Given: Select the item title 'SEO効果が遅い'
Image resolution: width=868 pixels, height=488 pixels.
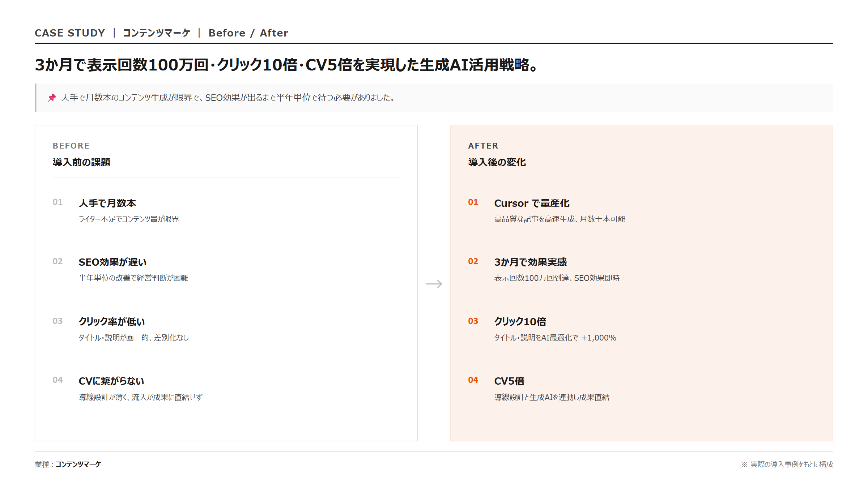Looking at the screenshot, I should click(113, 262).
